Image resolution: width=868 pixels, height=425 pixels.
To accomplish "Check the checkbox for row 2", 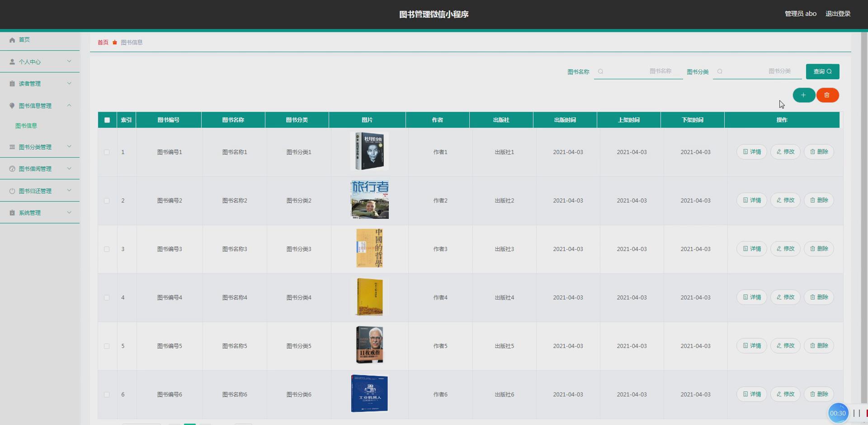I will click(x=107, y=201).
